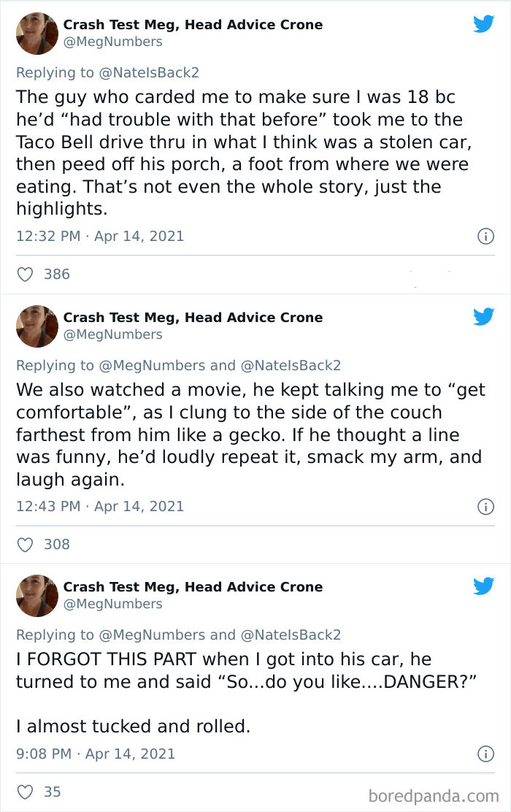Open the info icon on the 9:08 PM tweet
511x812 pixels.
(485, 754)
